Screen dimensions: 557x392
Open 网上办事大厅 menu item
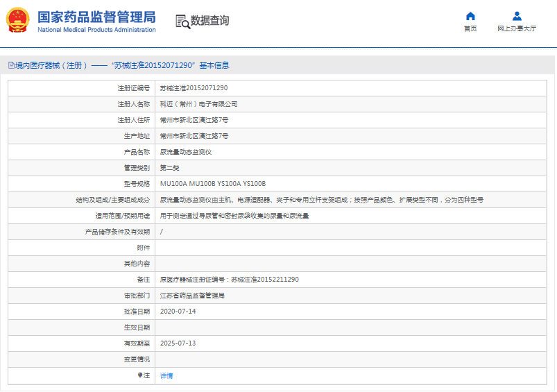pos(517,29)
